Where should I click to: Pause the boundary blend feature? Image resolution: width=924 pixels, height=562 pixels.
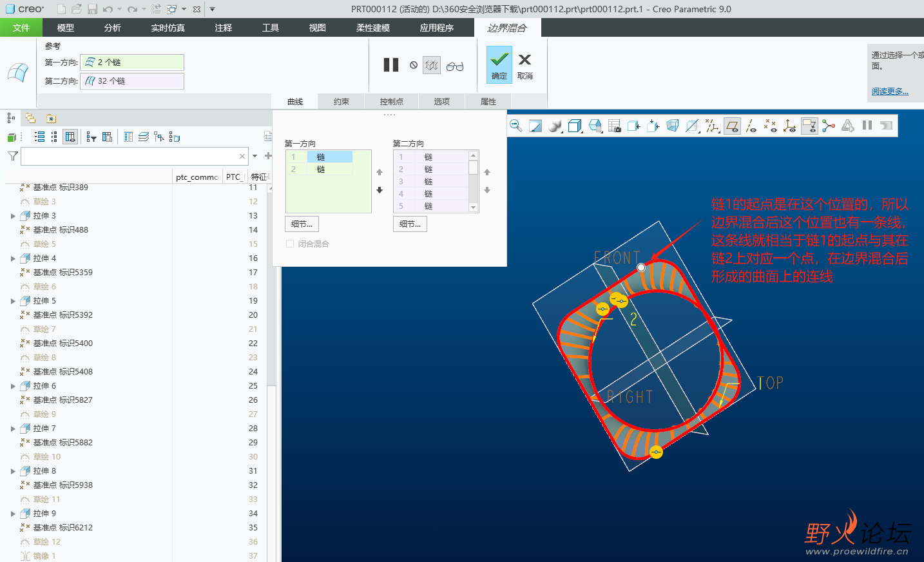[391, 65]
